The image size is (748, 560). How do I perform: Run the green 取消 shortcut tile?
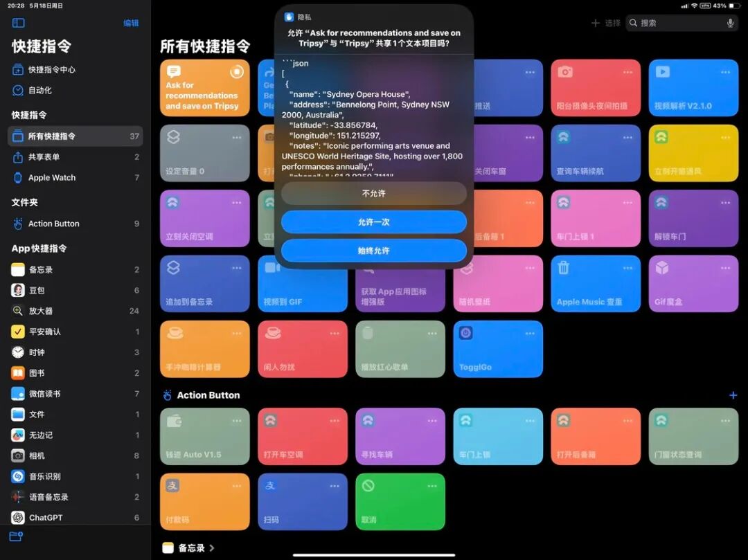pos(400,502)
